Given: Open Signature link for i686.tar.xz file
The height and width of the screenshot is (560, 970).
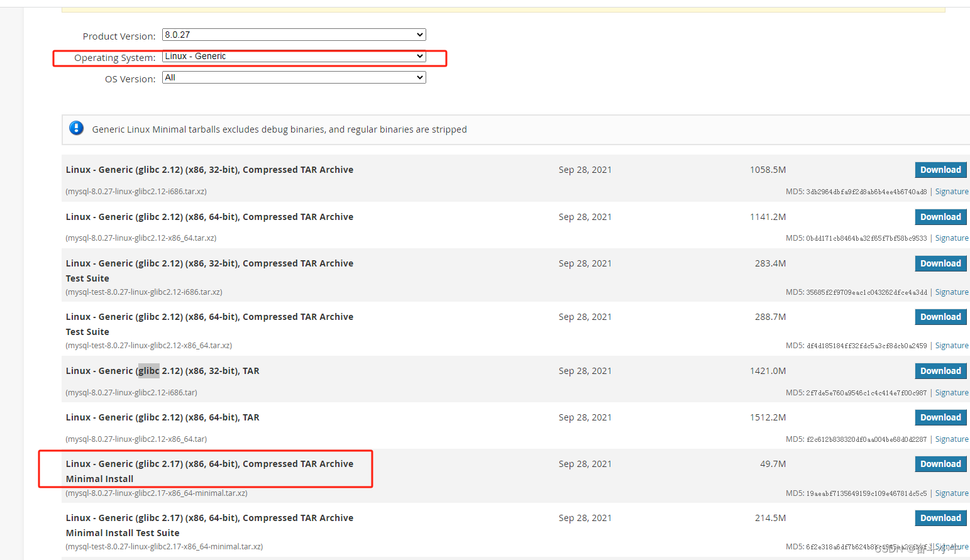Looking at the screenshot, I should click(952, 192).
